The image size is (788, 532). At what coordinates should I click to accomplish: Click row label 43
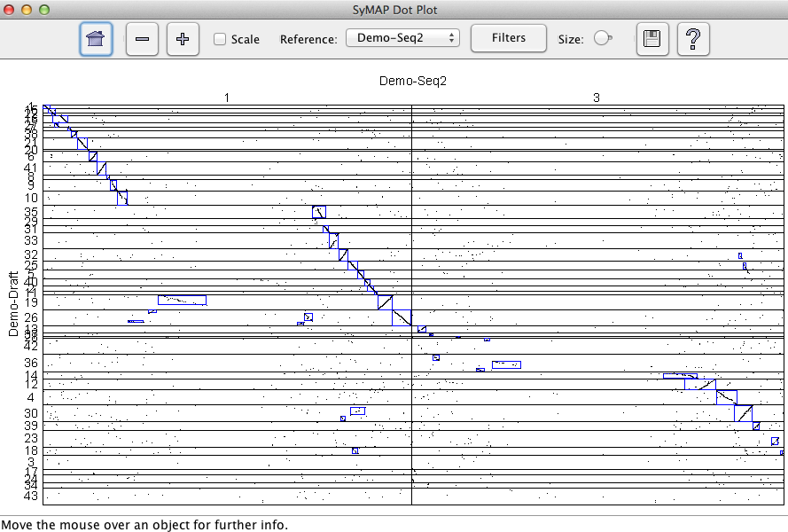click(x=31, y=496)
